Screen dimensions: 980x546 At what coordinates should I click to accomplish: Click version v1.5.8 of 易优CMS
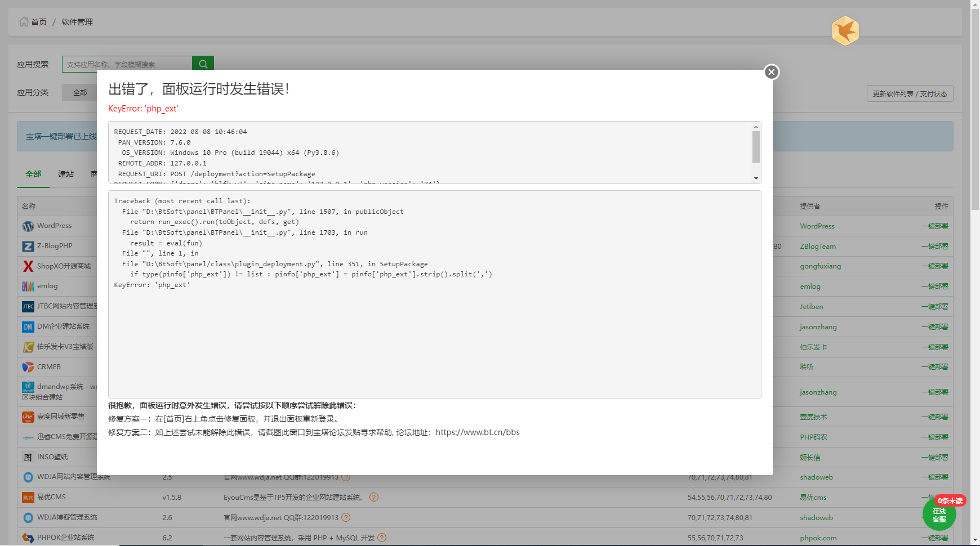click(x=172, y=498)
